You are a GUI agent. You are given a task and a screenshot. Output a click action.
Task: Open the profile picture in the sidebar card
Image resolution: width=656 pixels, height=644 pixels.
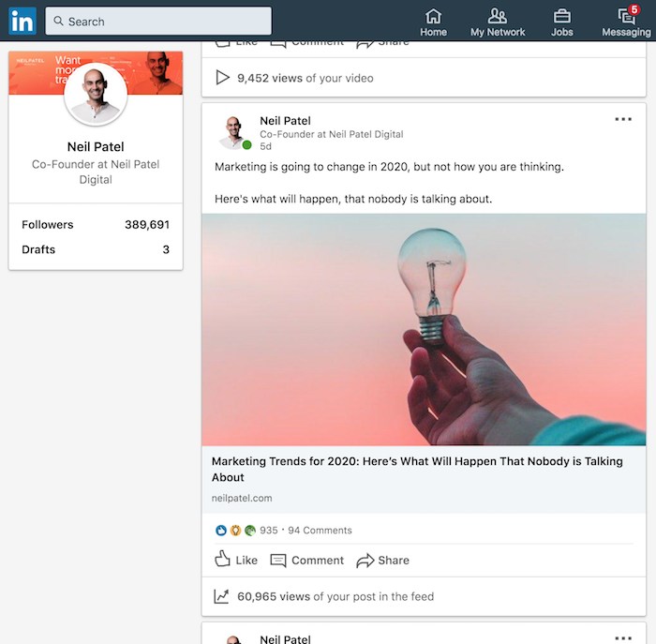pos(96,95)
